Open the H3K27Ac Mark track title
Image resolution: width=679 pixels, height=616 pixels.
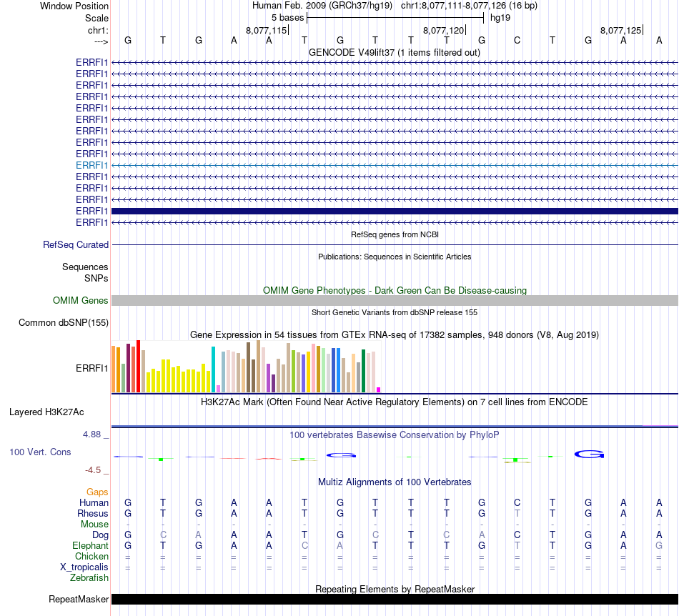pyautogui.click(x=395, y=402)
